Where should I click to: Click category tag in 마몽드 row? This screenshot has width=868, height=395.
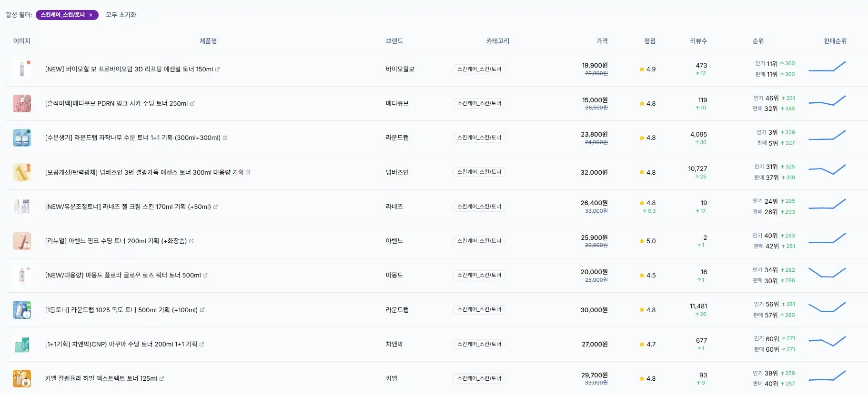(x=479, y=275)
